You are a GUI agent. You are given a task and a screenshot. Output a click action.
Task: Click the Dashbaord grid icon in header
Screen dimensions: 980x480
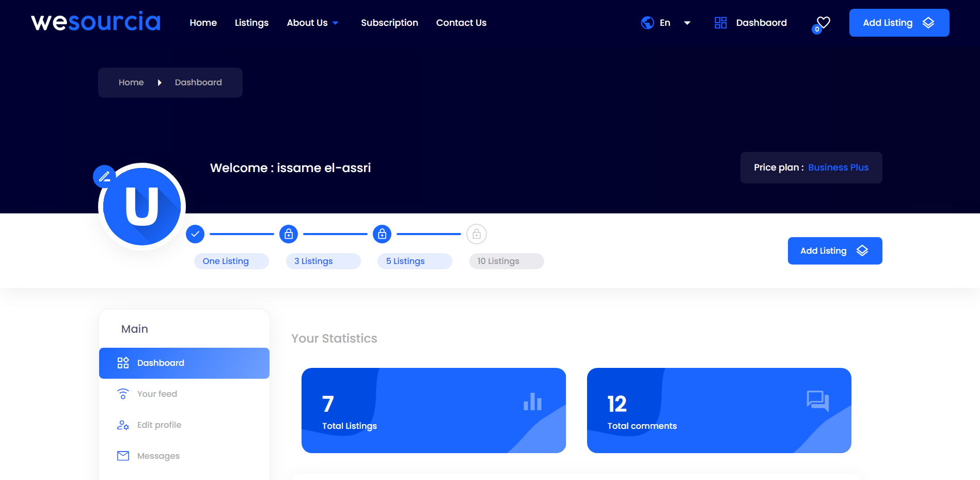click(x=721, y=23)
